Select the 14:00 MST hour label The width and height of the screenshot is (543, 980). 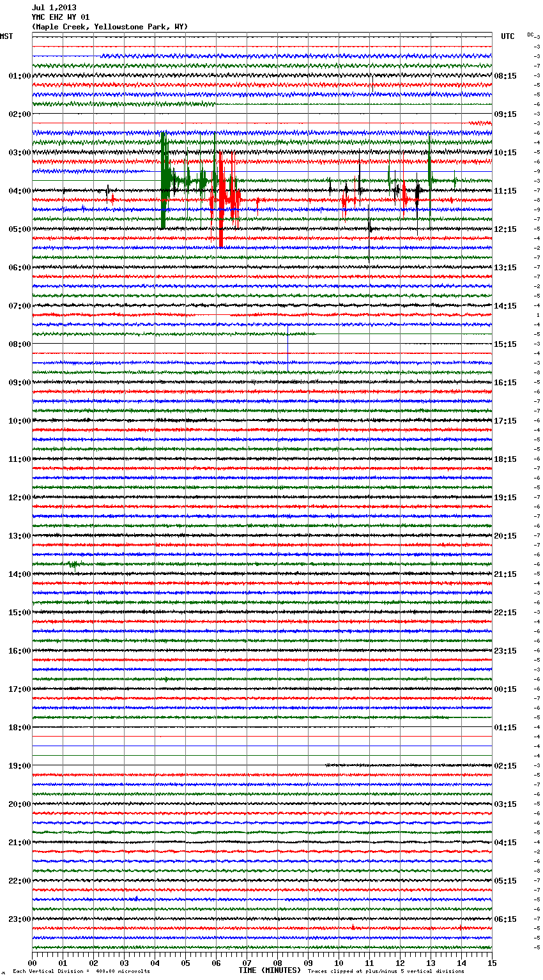tap(20, 574)
